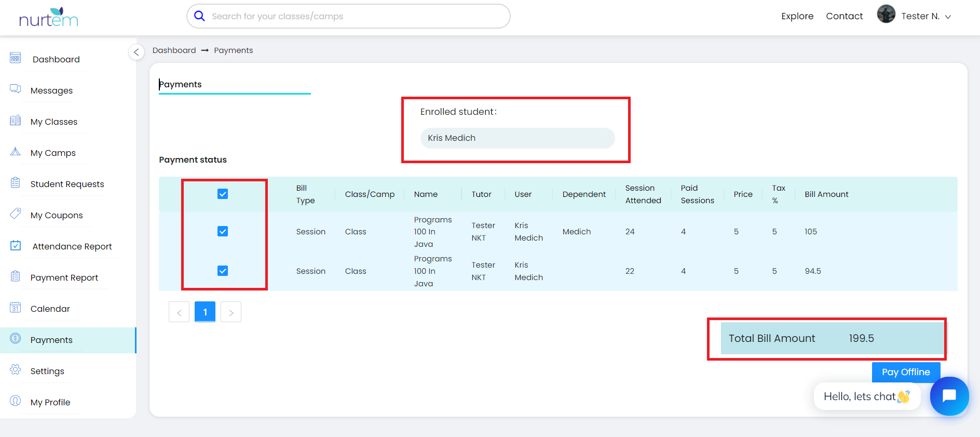
Task: Uncheck the 105 bill amount row
Action: pyautogui.click(x=223, y=231)
